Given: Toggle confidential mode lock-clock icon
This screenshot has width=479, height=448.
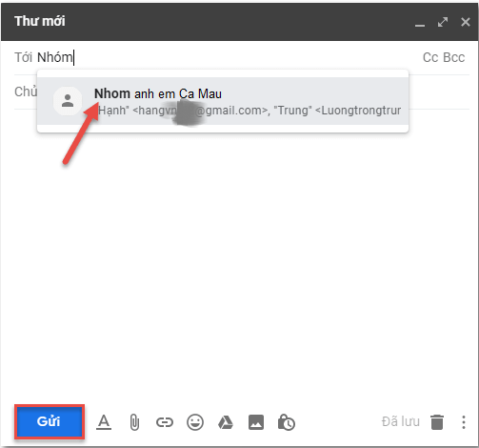Looking at the screenshot, I should [x=287, y=422].
